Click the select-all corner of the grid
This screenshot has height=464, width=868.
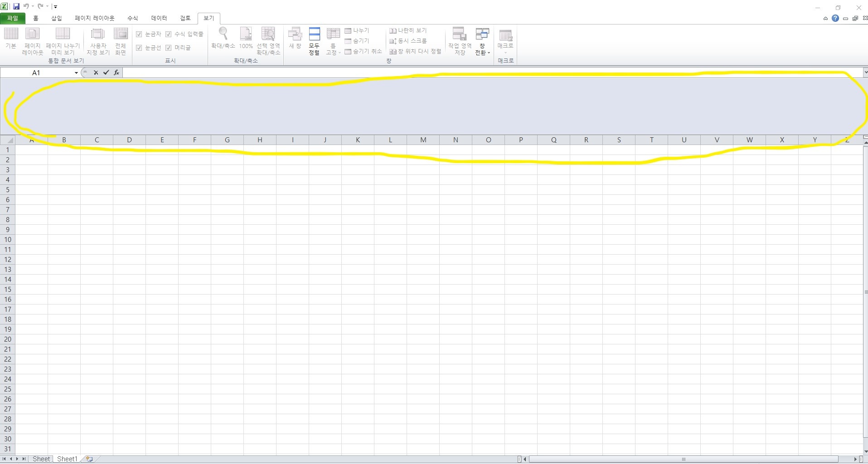click(8, 140)
